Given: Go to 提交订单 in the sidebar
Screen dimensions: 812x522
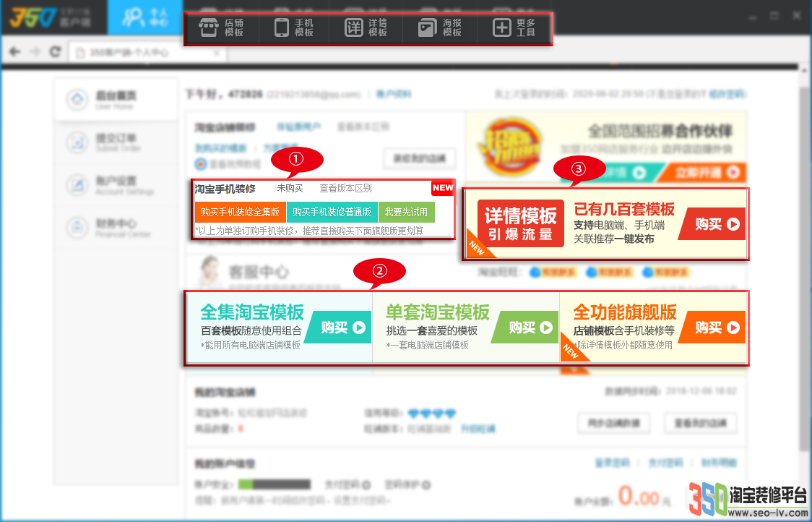Looking at the screenshot, I should click(116, 142).
